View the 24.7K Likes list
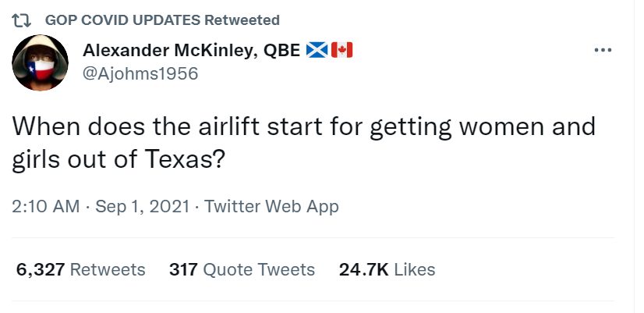 pyautogui.click(x=387, y=270)
